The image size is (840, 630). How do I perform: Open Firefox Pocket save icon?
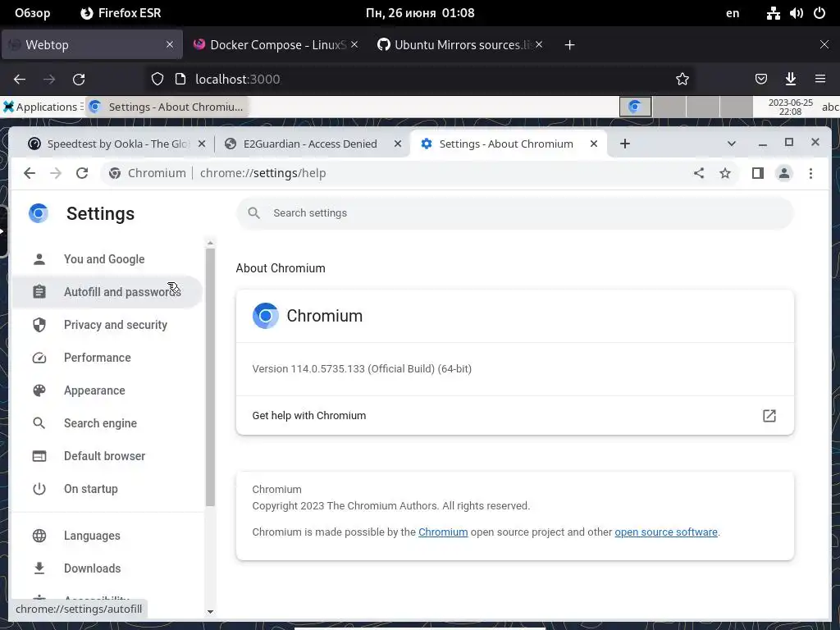coord(760,80)
